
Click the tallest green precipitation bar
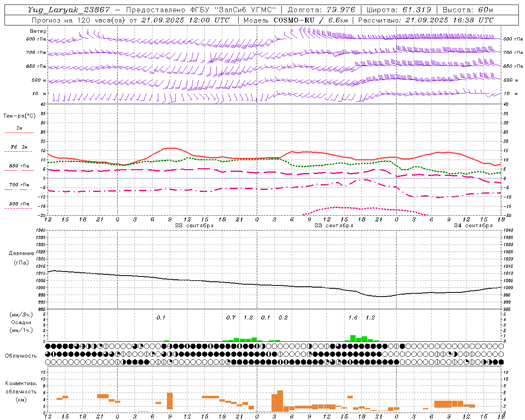point(353,338)
